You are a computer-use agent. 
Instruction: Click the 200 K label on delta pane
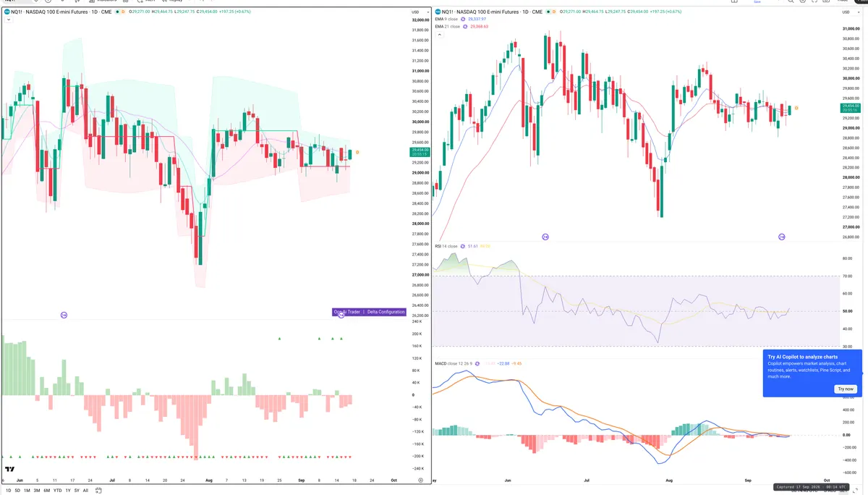click(417, 334)
